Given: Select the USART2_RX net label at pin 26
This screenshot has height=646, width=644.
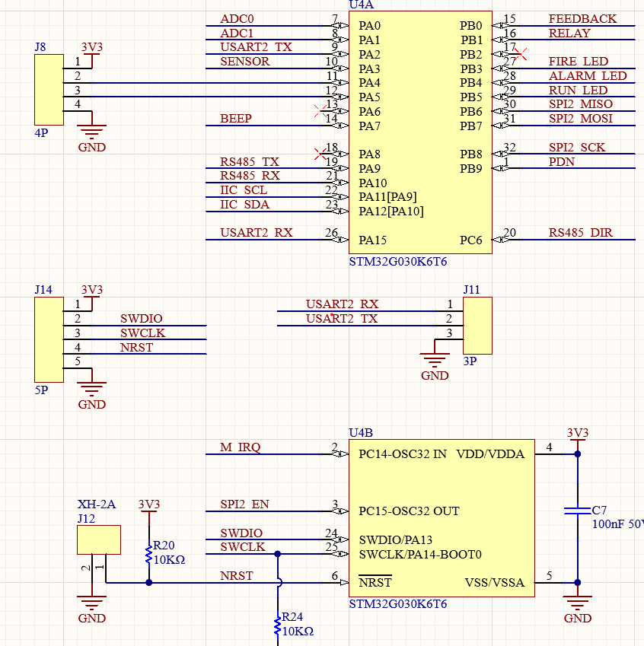Looking at the screenshot, I should pyautogui.click(x=257, y=233).
